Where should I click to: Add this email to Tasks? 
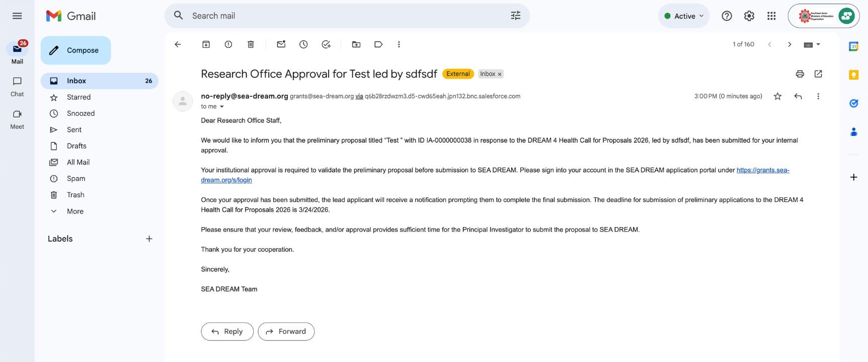(326, 44)
